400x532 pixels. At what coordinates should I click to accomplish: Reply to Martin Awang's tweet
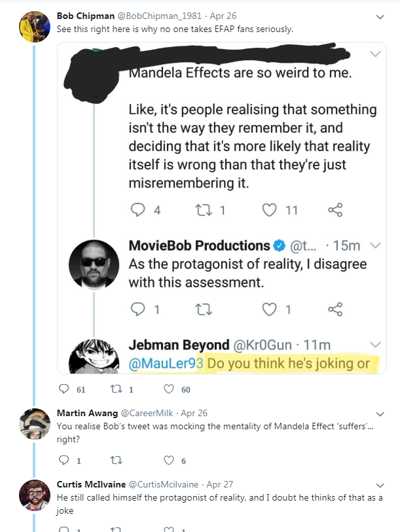point(64,460)
